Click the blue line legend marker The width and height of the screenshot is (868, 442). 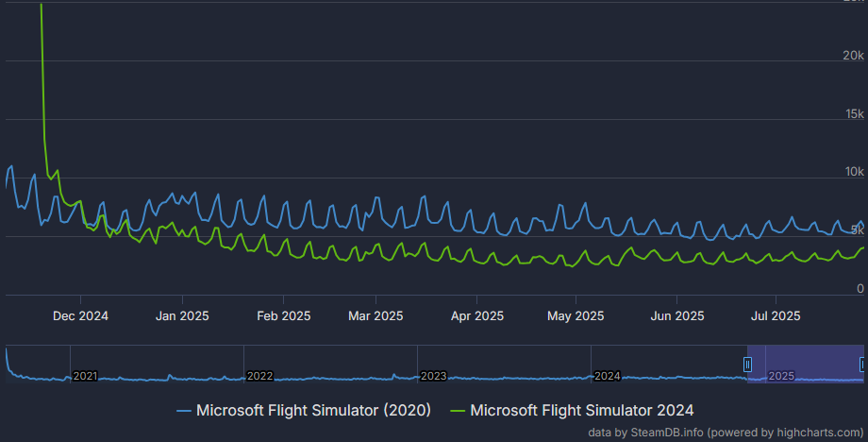[183, 411]
